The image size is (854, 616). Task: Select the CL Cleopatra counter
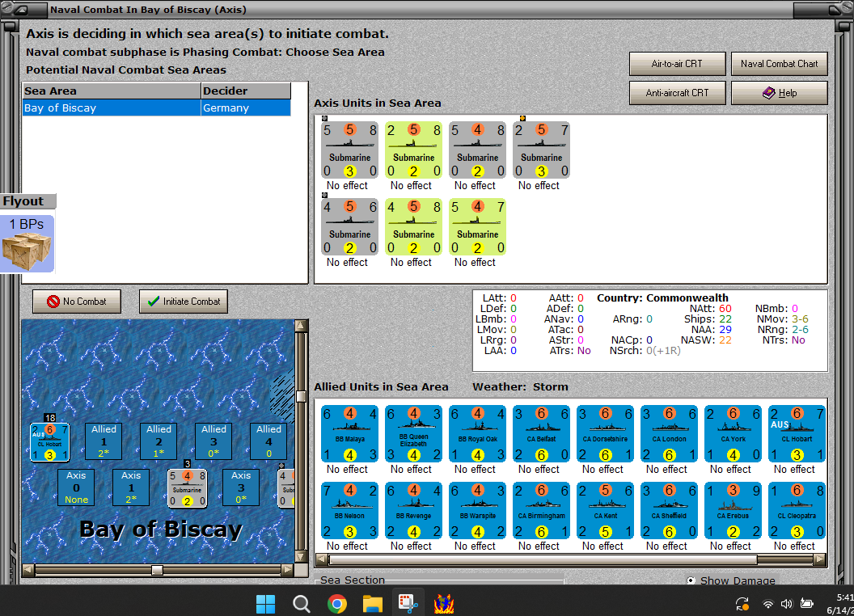(x=797, y=510)
